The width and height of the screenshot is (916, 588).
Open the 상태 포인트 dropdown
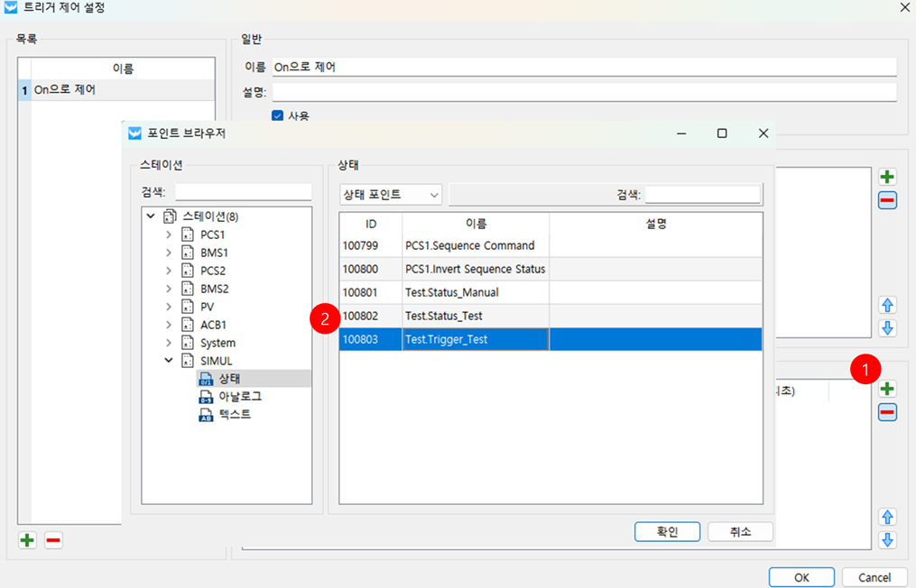pyautogui.click(x=390, y=195)
